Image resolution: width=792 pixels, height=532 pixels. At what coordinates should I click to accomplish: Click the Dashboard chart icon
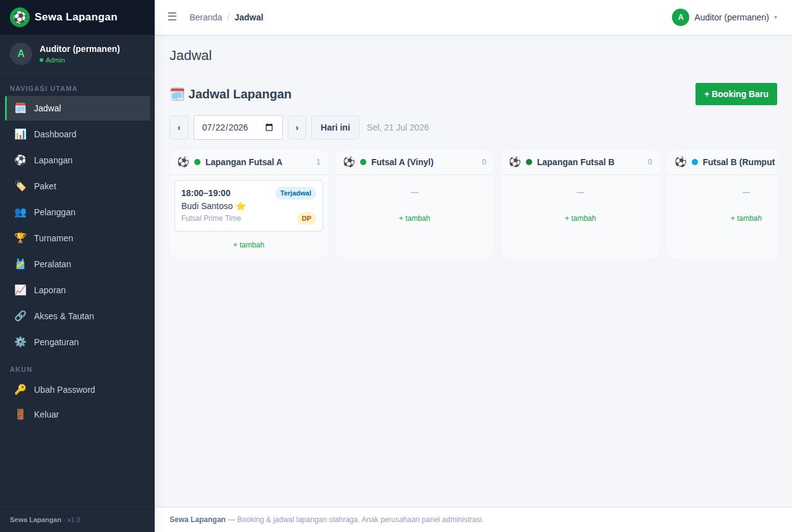pyautogui.click(x=20, y=134)
